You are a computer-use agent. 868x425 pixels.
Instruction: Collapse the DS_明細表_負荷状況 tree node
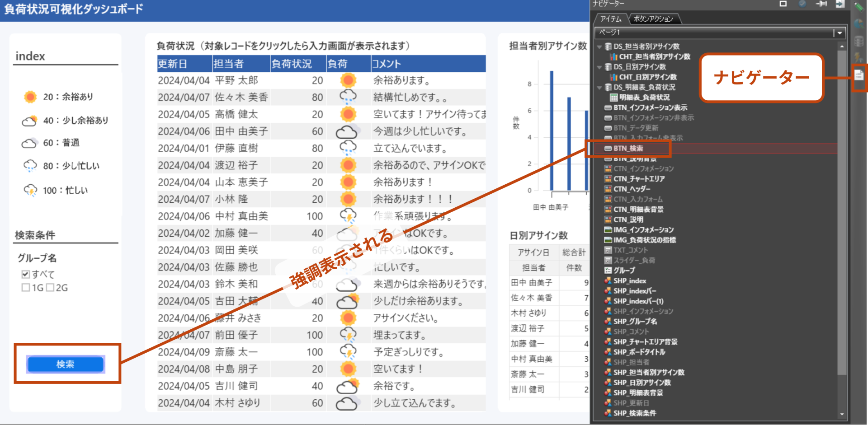click(599, 87)
